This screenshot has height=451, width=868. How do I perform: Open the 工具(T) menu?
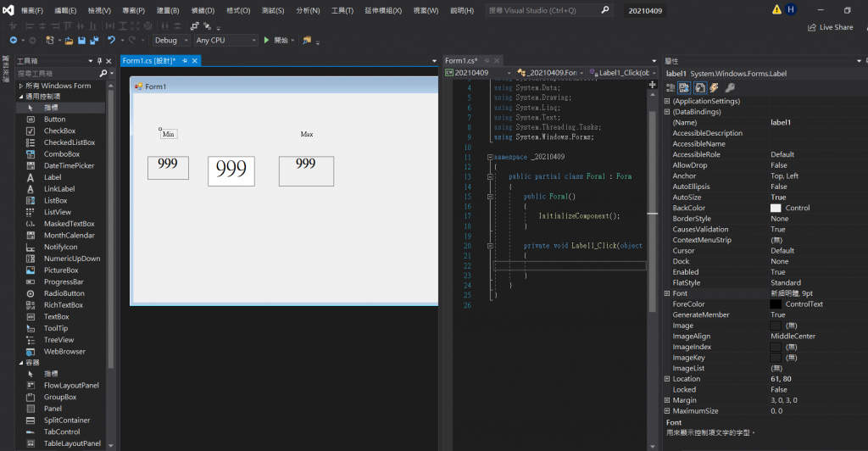tap(342, 10)
